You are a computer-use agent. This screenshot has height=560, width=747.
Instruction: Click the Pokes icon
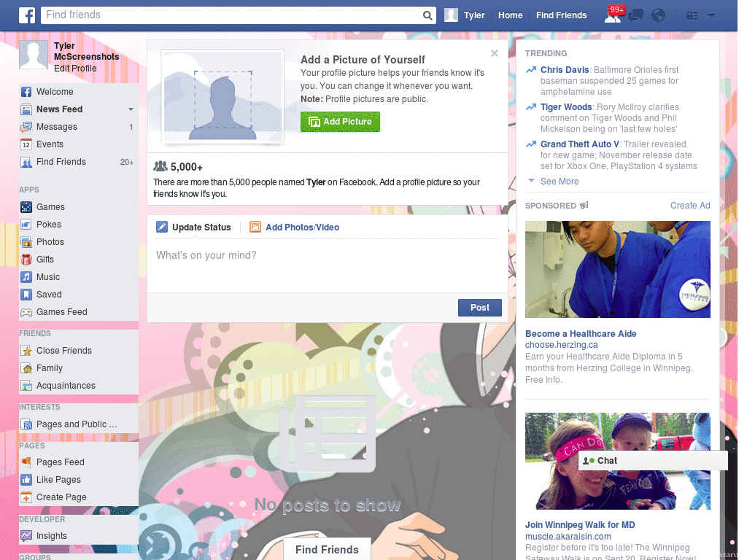[x=26, y=225]
